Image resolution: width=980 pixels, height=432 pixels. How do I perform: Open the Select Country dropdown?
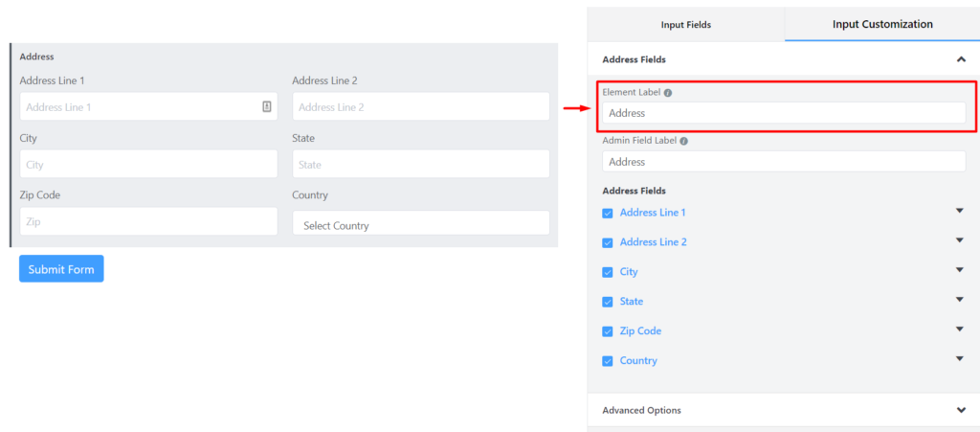[421, 223]
